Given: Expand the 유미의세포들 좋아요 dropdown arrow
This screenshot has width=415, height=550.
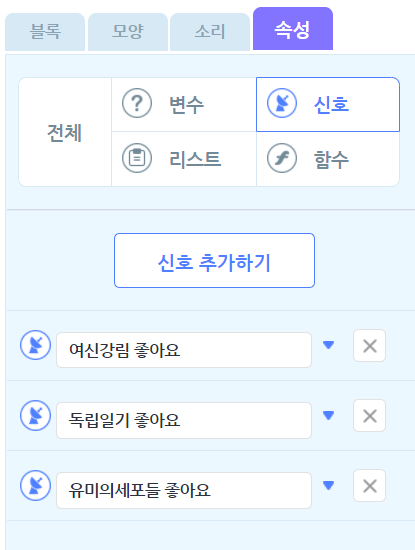Looking at the screenshot, I should point(328,485).
